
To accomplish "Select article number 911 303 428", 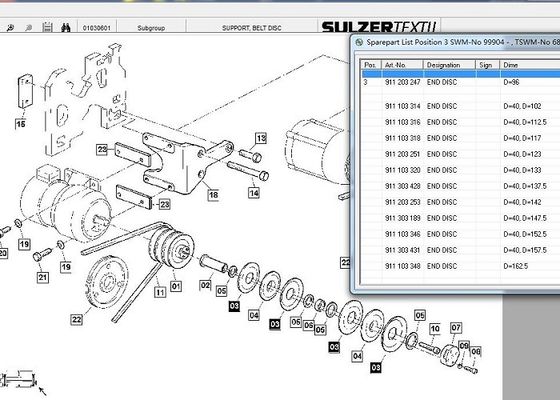I will (x=402, y=186).
